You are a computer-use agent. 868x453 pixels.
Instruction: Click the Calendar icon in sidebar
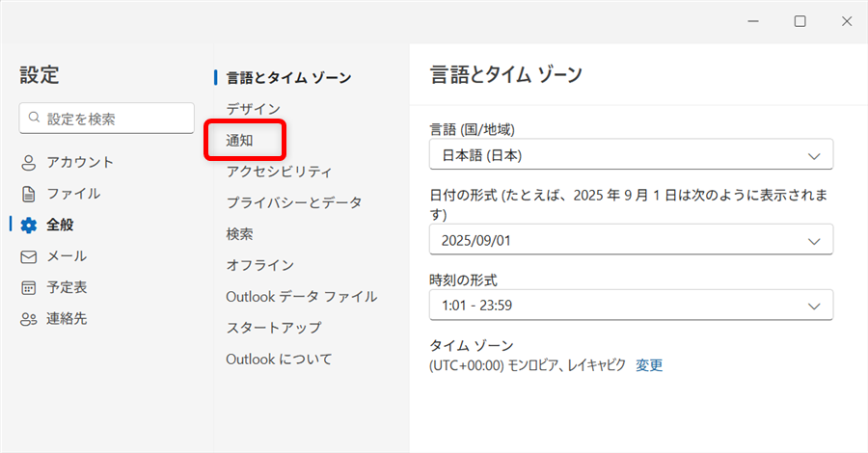29,287
